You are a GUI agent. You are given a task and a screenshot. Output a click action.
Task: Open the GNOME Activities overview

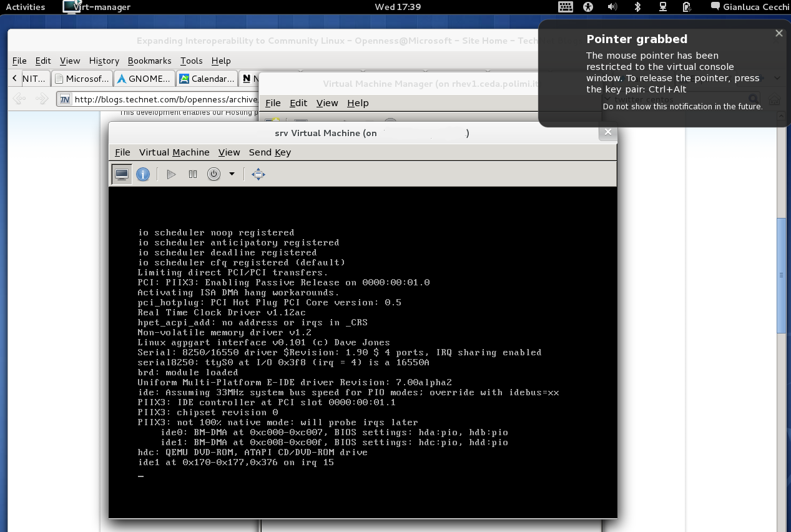26,7
